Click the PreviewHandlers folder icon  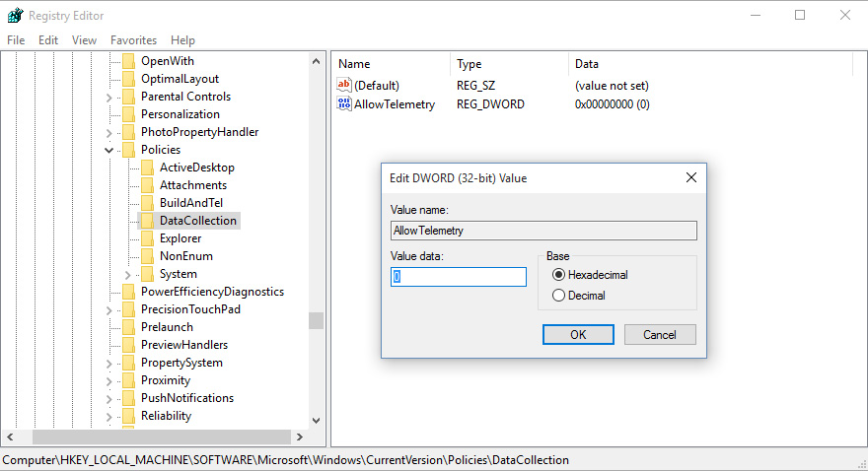pos(128,345)
